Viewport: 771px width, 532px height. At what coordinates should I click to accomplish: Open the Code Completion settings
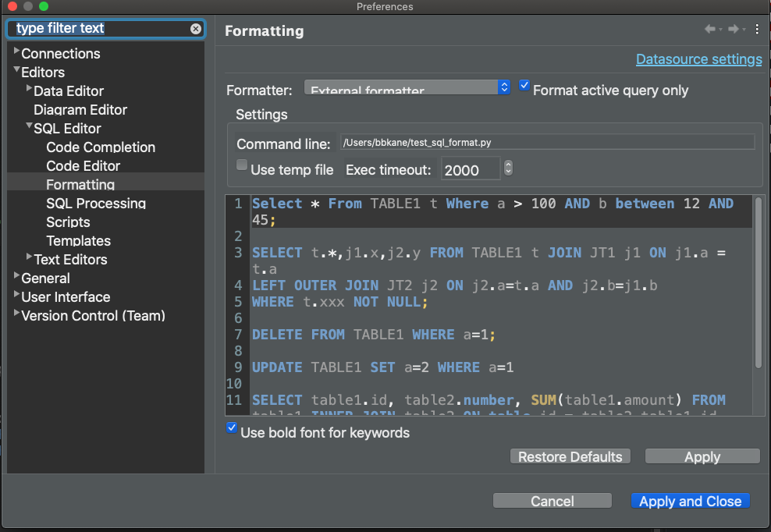click(x=100, y=147)
